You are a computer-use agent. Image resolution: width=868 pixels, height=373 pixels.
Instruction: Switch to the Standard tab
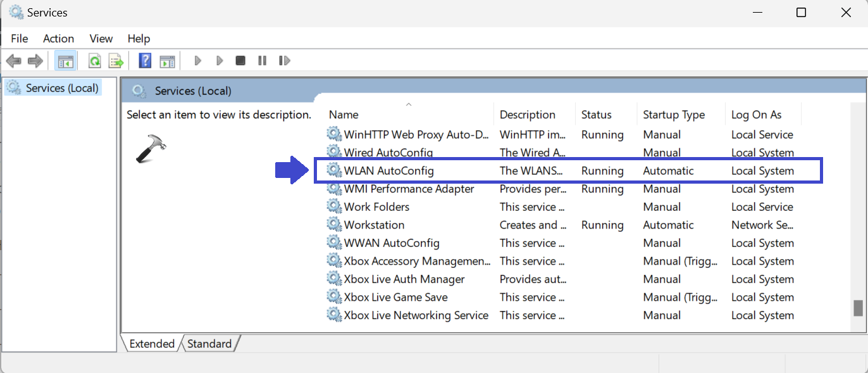point(209,344)
